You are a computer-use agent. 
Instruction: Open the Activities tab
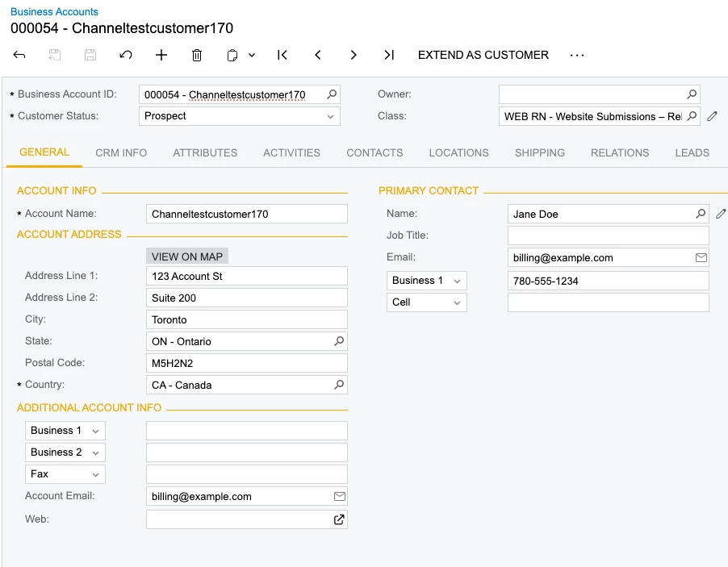tap(291, 152)
